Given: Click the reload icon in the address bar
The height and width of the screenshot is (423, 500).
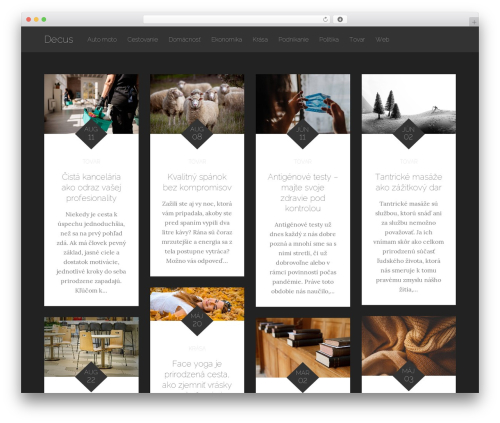Looking at the screenshot, I should (x=325, y=19).
